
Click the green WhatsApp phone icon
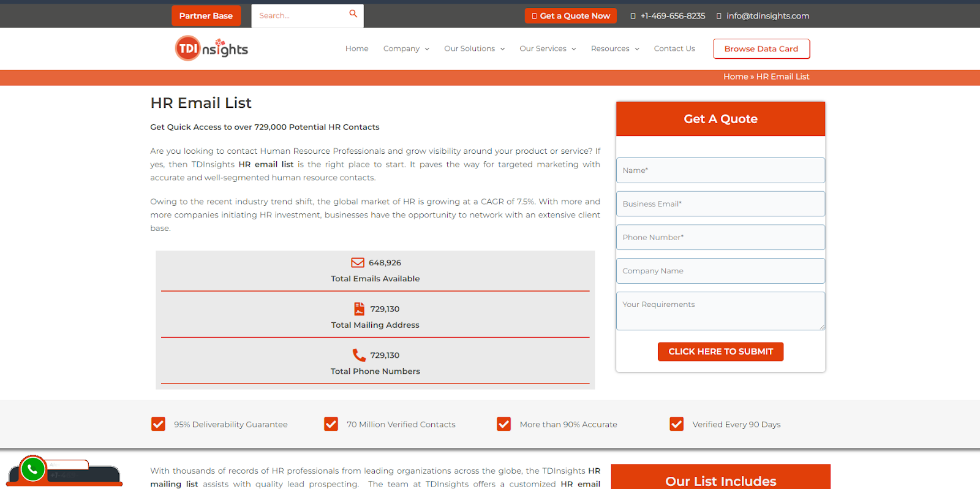point(32,469)
